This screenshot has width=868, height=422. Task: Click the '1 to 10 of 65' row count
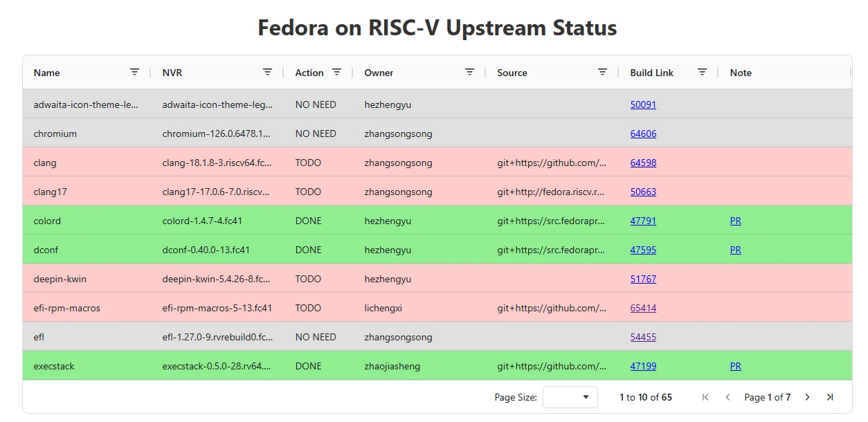(646, 397)
